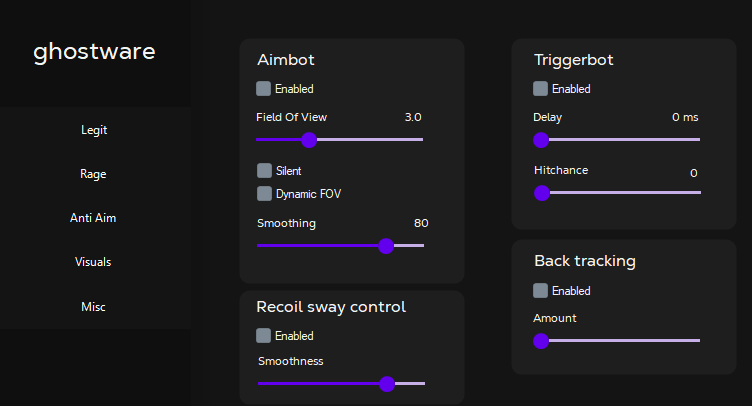This screenshot has height=406, width=752.
Task: Click the Field Of View 3.0 value
Action: (x=412, y=118)
